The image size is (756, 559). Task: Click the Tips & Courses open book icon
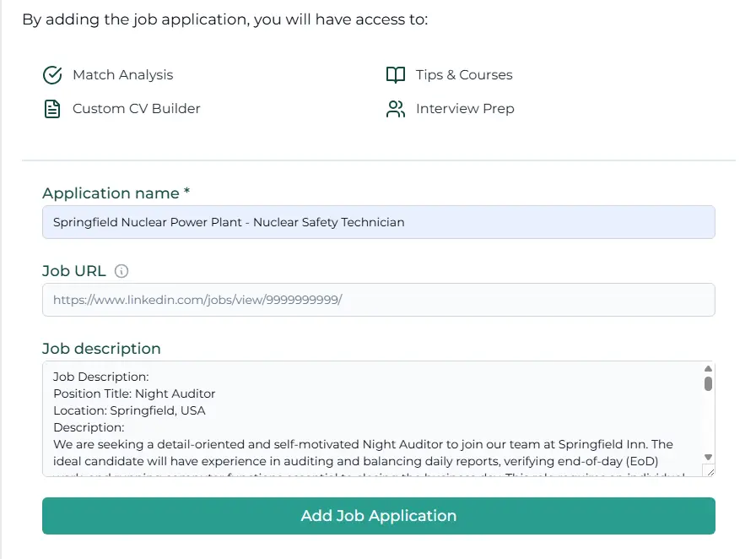395,74
